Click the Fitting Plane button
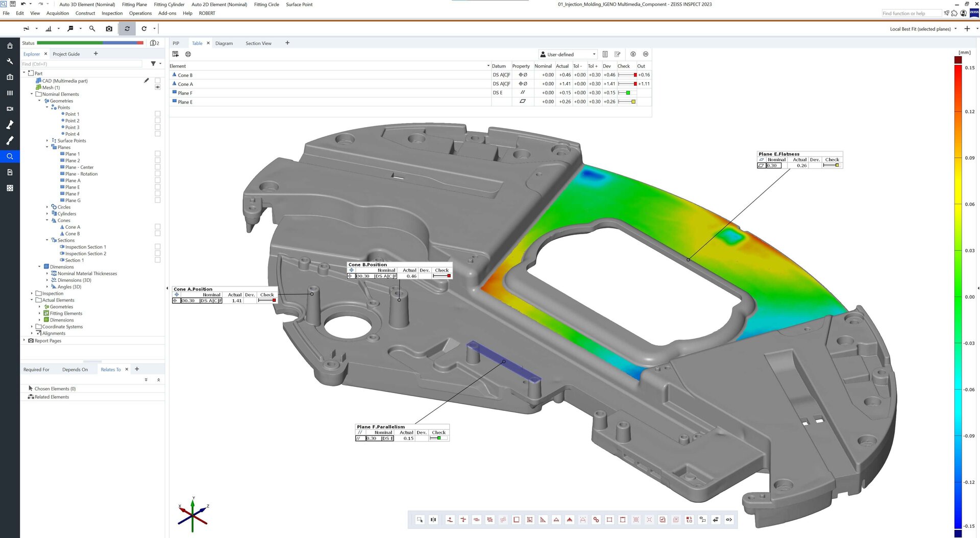This screenshot has width=980, height=538. pos(134,5)
